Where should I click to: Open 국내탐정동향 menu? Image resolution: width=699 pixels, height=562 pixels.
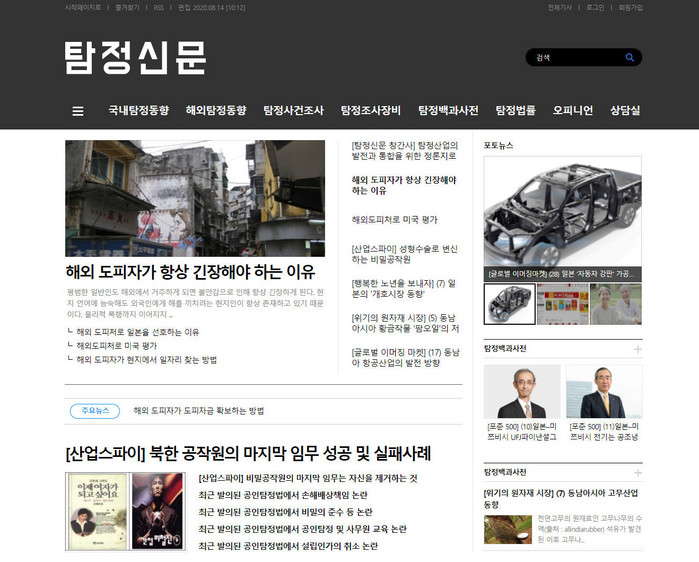coord(139,111)
